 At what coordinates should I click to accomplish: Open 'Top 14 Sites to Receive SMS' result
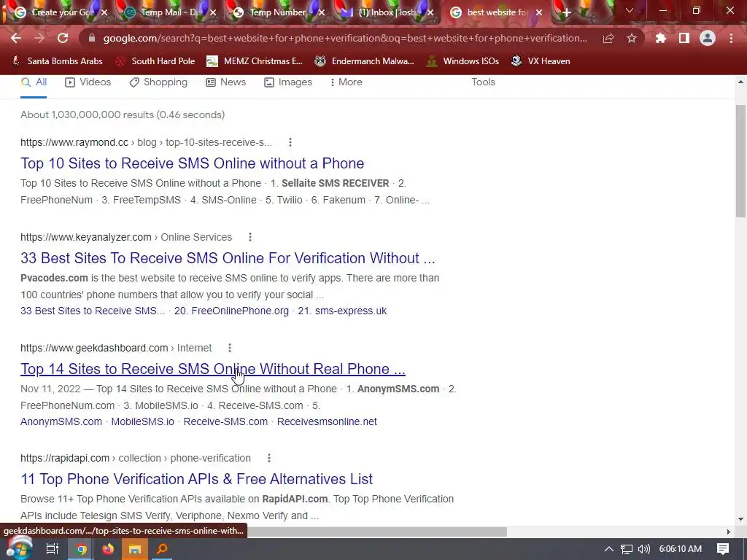(x=212, y=369)
